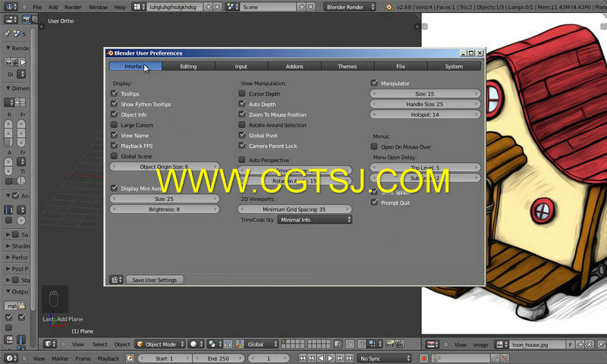Image resolution: width=607 pixels, height=364 pixels.
Task: Open the Blender Render engine dropdown
Action: [x=350, y=7]
